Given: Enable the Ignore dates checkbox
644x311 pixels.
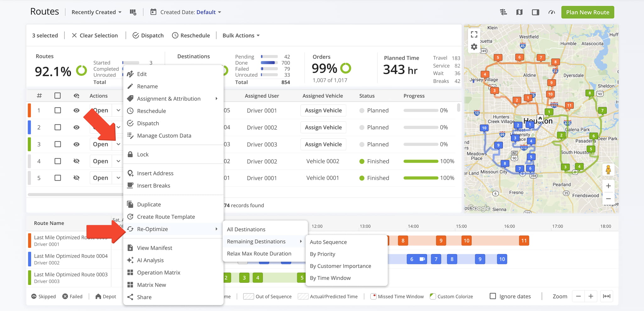Looking at the screenshot, I should coord(493,296).
